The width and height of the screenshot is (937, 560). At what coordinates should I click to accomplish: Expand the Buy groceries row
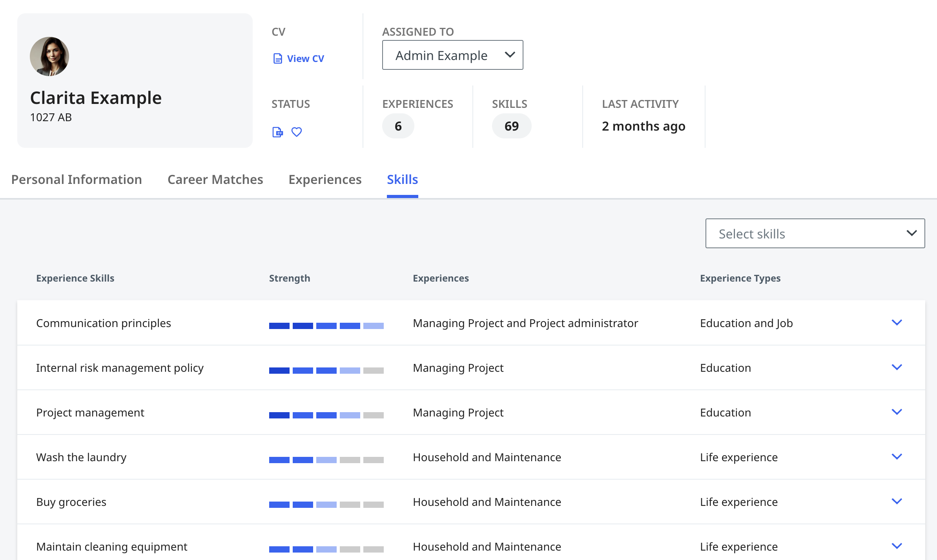897,501
